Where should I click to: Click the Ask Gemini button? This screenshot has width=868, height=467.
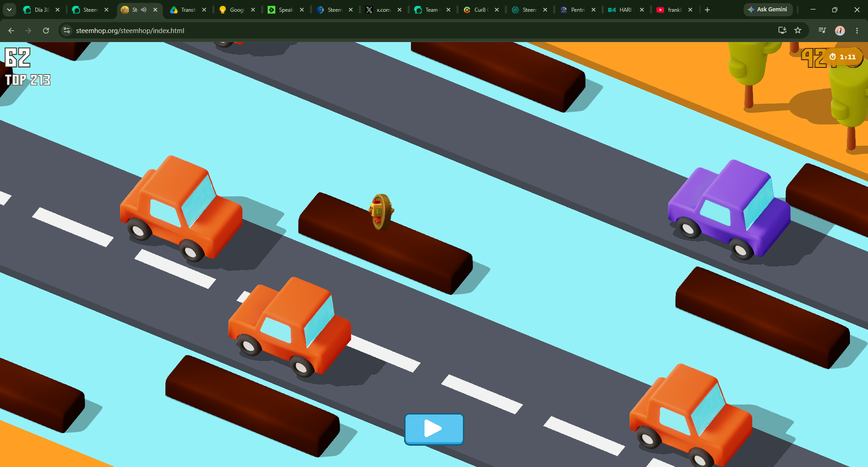click(x=768, y=10)
